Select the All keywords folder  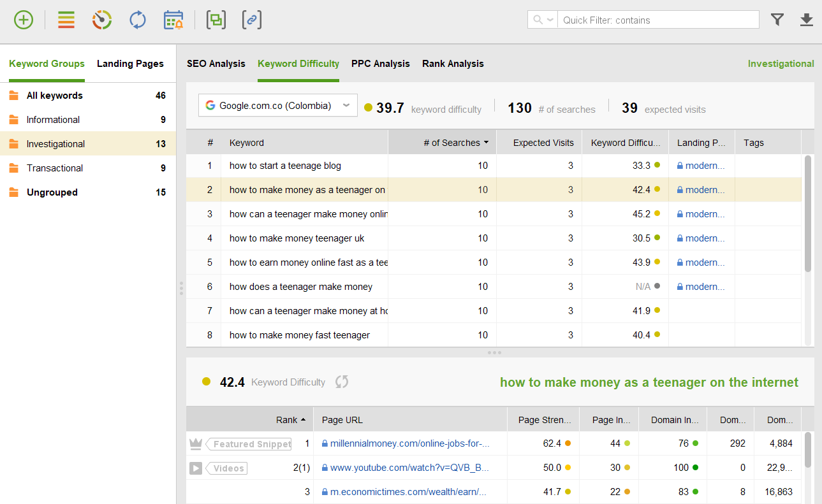coord(88,96)
